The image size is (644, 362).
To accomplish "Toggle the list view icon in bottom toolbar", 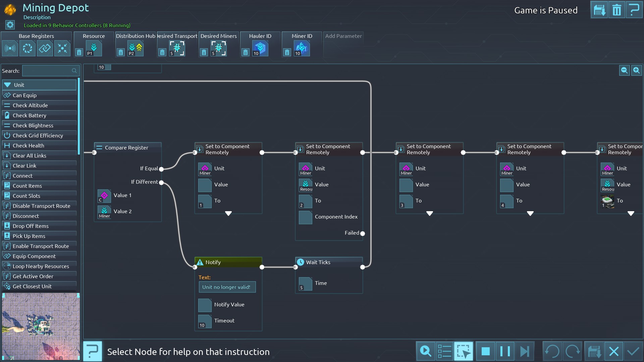I will click(x=444, y=351).
